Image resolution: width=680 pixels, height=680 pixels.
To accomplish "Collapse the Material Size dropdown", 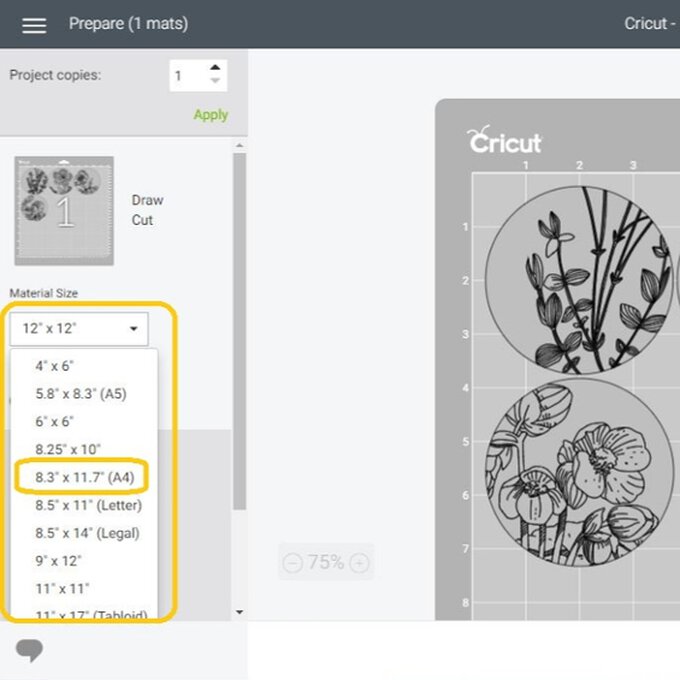I will point(79,328).
